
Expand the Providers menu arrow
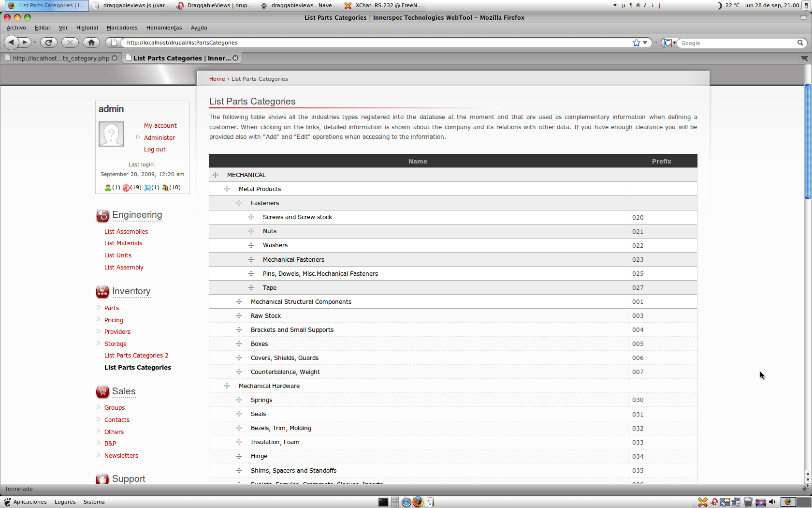tap(99, 331)
